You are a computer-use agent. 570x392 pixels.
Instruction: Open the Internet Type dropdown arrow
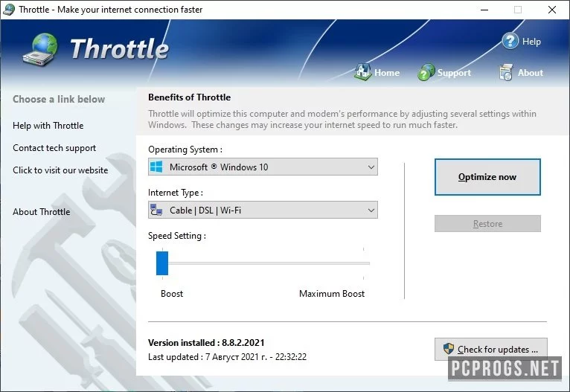[x=371, y=211]
